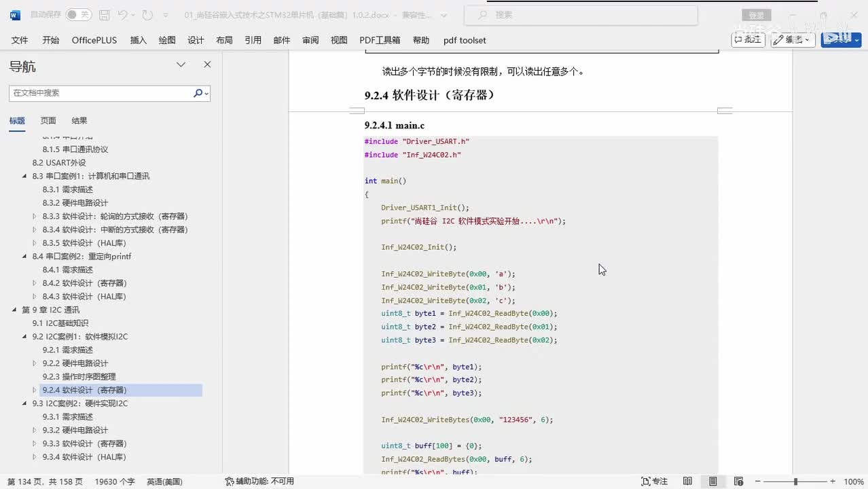
Task: Click page count '第 134 页, 共 158 页'
Action: coord(45,482)
